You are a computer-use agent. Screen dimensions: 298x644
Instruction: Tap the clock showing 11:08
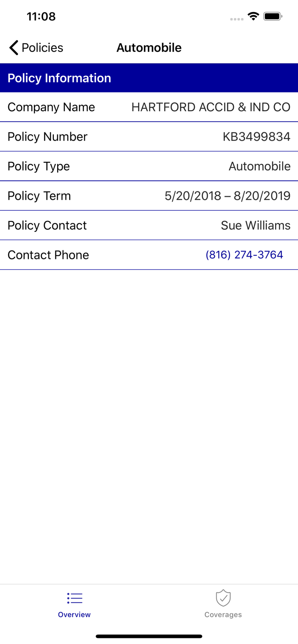coord(41,16)
